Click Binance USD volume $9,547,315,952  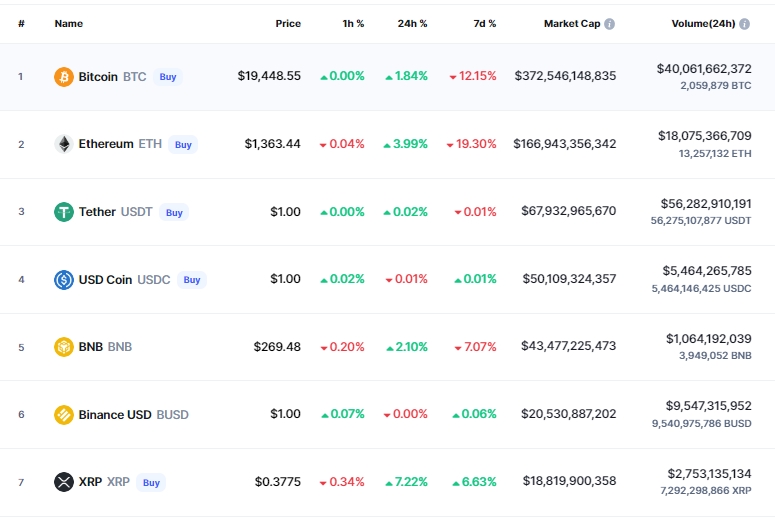pos(708,406)
